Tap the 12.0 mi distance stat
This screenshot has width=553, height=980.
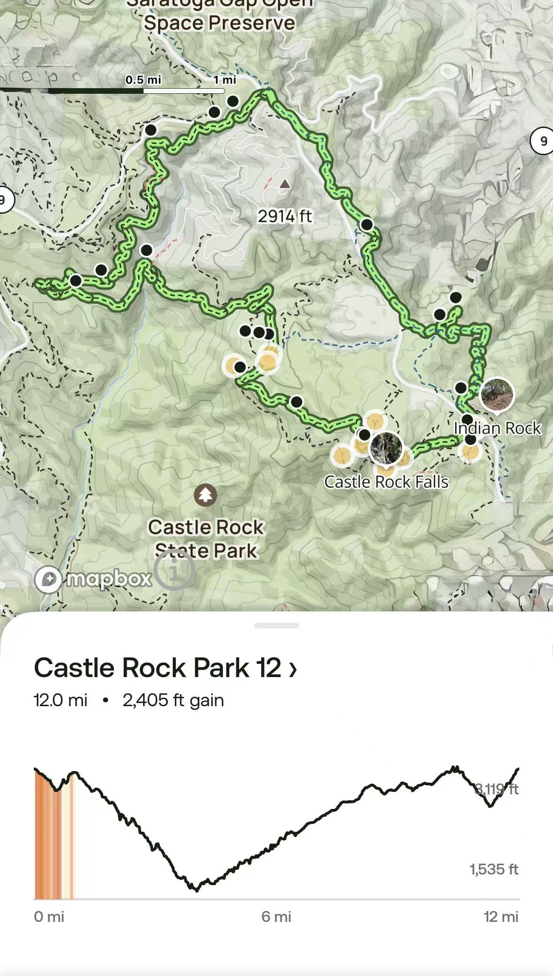[61, 700]
